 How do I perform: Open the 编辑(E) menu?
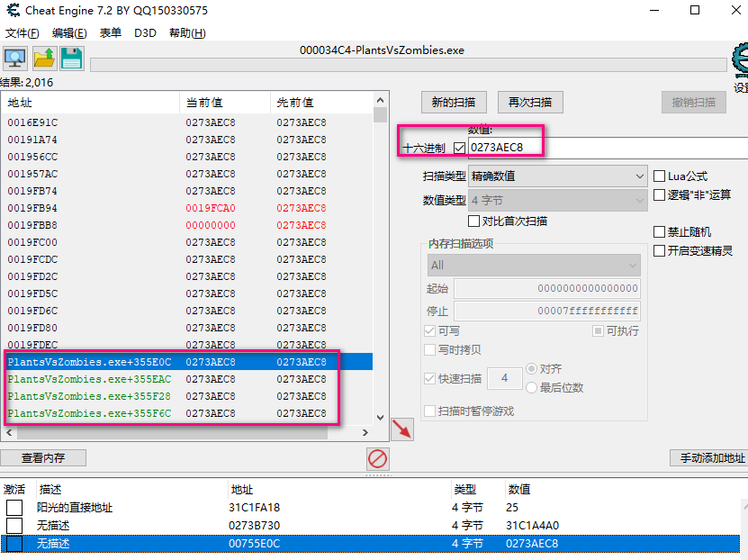tap(69, 33)
